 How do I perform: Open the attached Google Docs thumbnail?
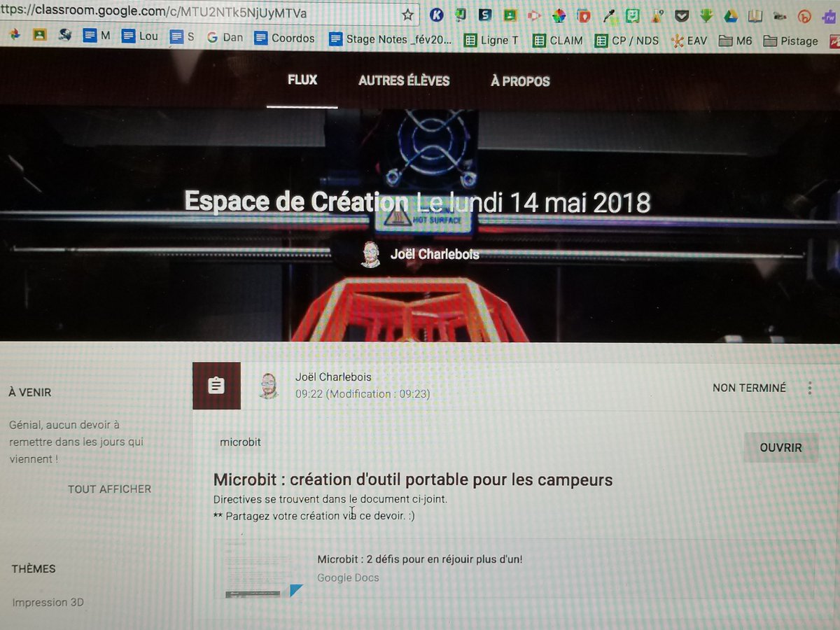[264, 568]
